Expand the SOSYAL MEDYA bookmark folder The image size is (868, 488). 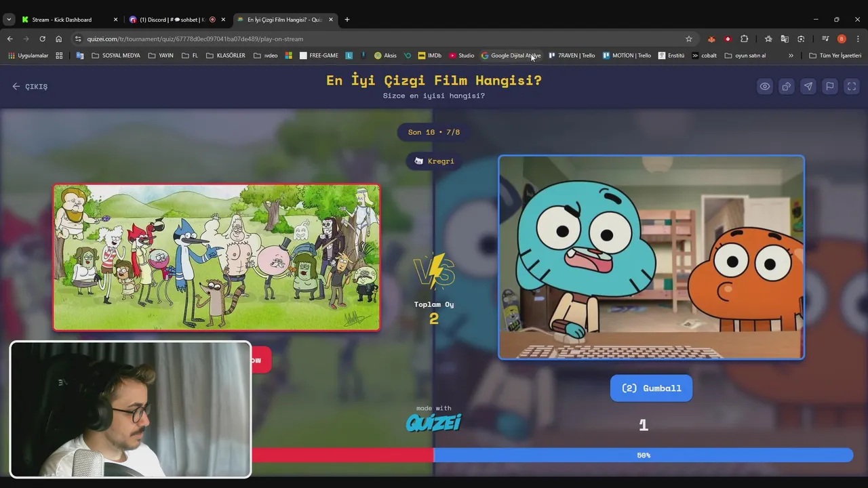(115, 56)
